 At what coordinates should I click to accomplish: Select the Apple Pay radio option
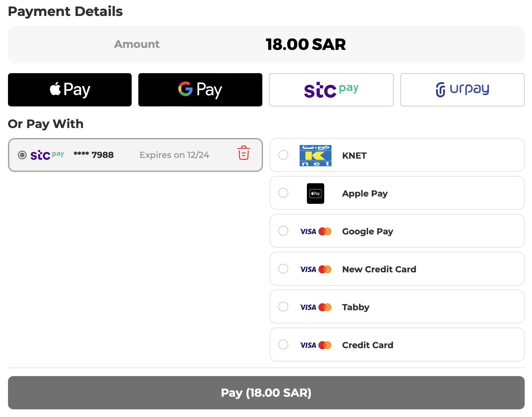click(x=283, y=193)
